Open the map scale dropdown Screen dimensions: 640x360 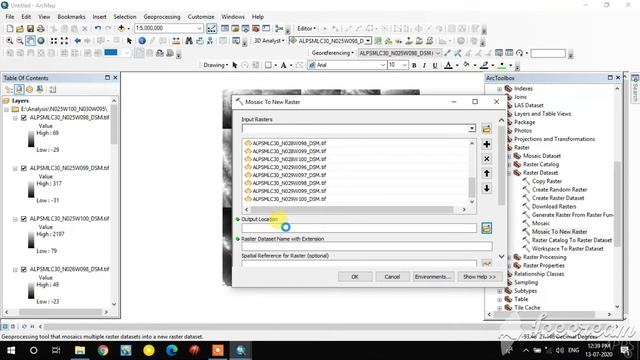point(199,28)
